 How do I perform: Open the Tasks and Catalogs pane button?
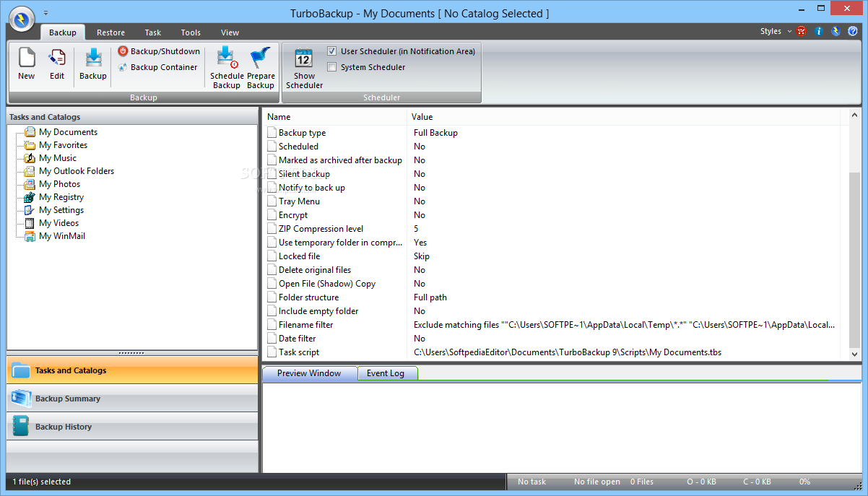[132, 370]
